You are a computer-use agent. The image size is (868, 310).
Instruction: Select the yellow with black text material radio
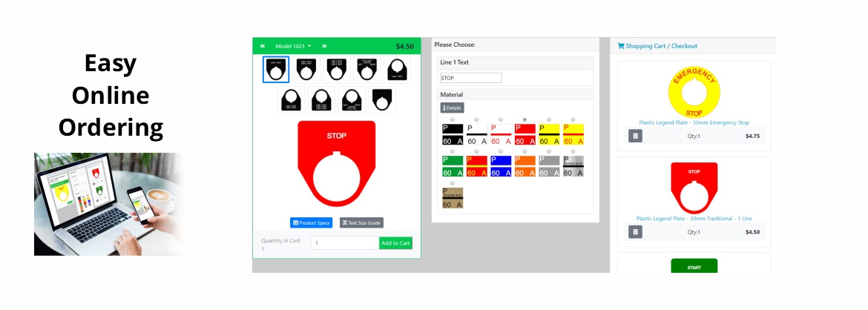click(549, 119)
